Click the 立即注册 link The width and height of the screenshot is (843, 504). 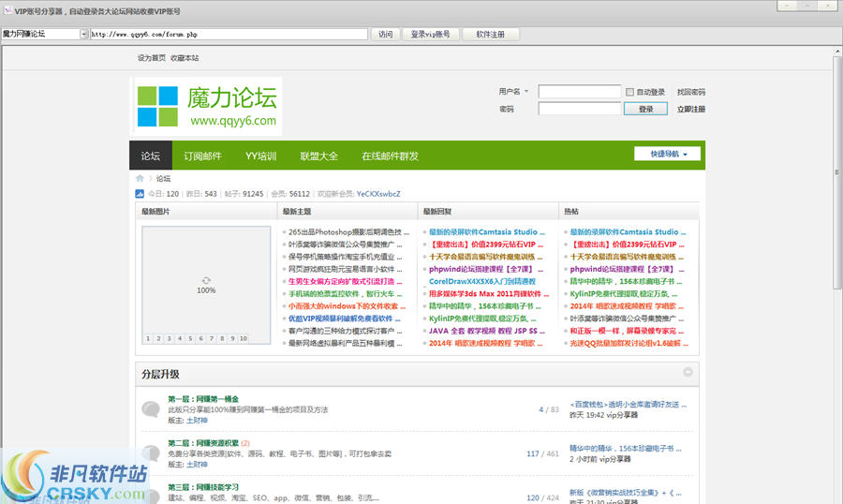coord(691,110)
